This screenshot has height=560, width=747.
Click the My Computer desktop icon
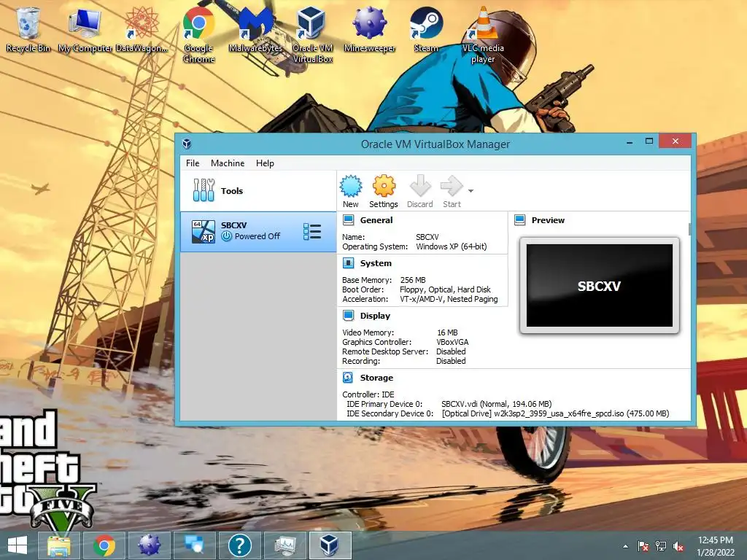(85, 28)
